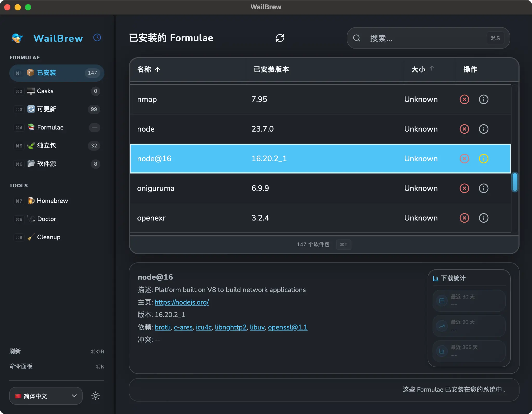The width and height of the screenshot is (532, 414).
Task: Uninstall openexr using its red X icon
Action: pyautogui.click(x=464, y=218)
